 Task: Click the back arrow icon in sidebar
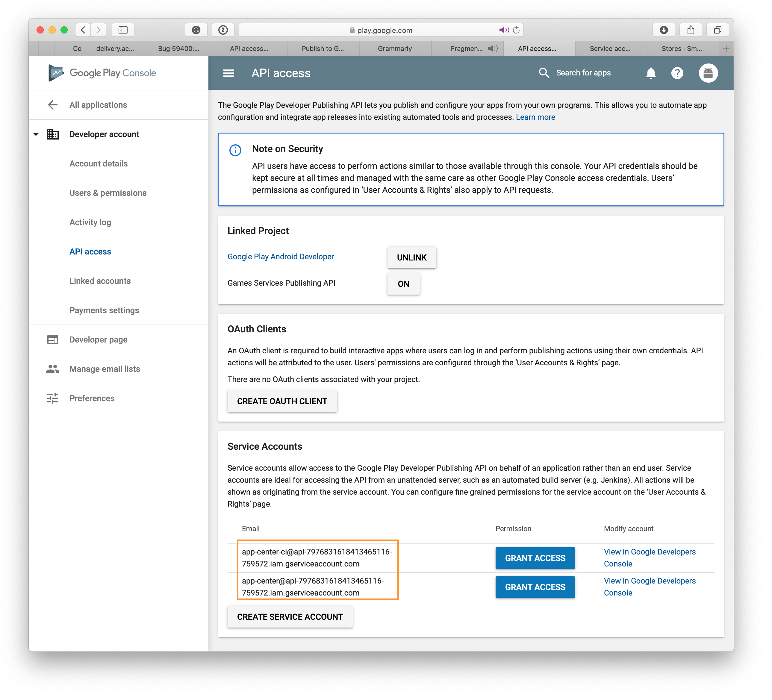coord(53,104)
